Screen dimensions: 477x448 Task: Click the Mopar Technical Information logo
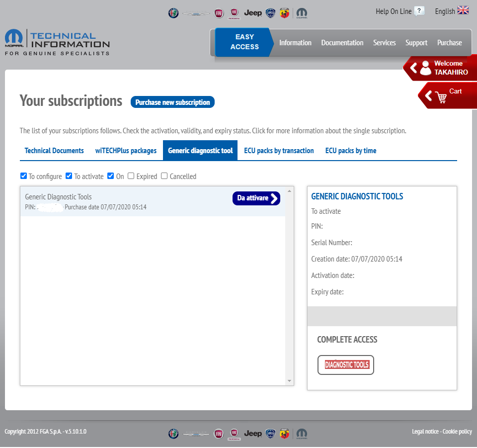pyautogui.click(x=57, y=43)
